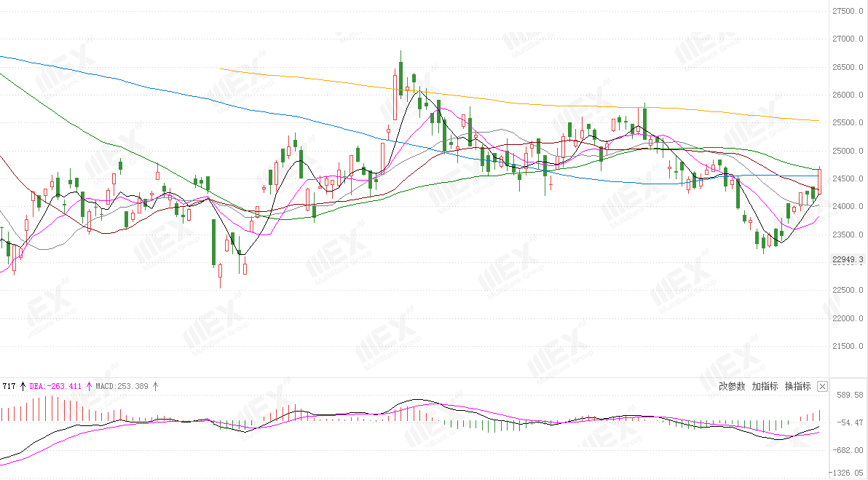
Task: Click the up arrow beside MACD 253.389
Action: pos(156,387)
